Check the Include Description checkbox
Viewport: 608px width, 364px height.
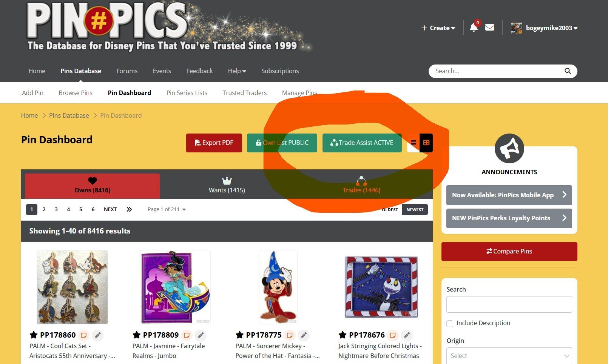[450, 323]
